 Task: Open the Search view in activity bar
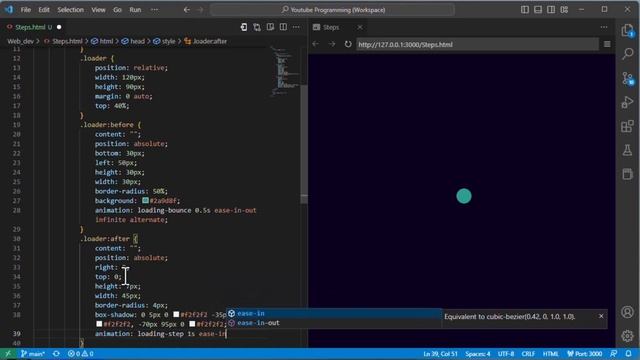(627, 53)
